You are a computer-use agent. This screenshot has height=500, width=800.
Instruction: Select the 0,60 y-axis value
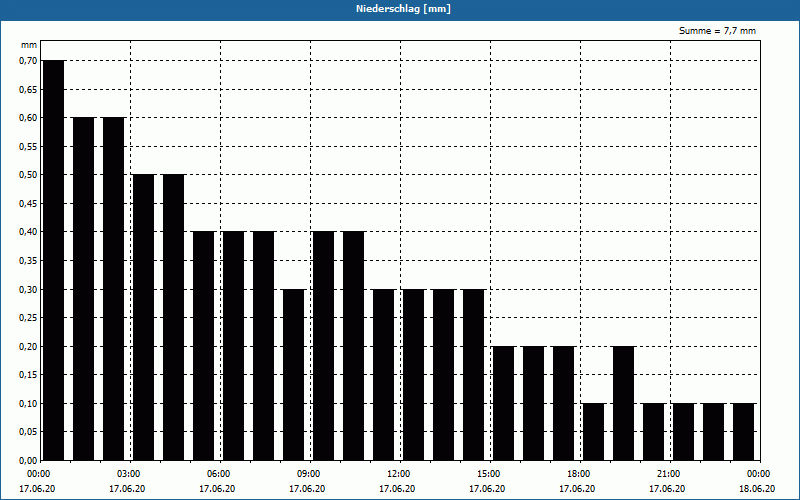(29, 118)
